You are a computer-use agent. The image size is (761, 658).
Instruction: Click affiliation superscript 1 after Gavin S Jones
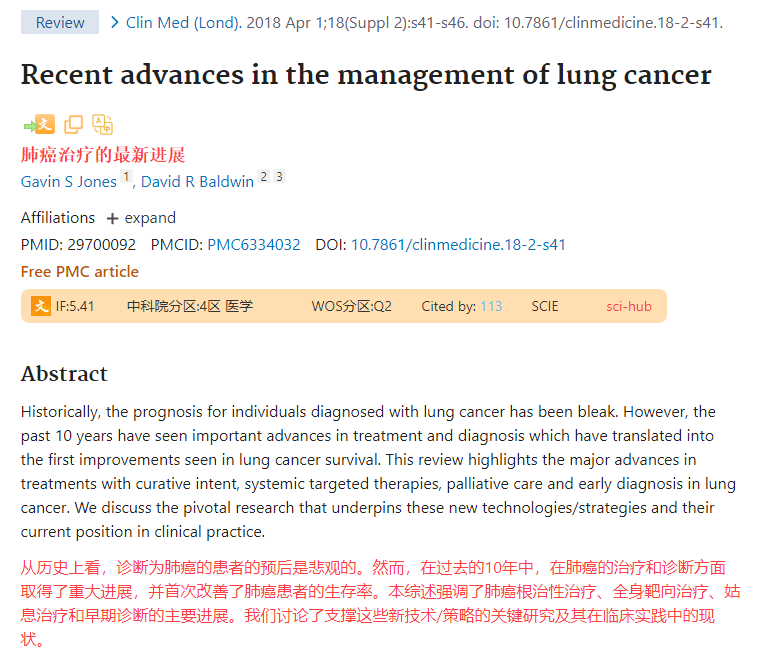[x=126, y=177]
